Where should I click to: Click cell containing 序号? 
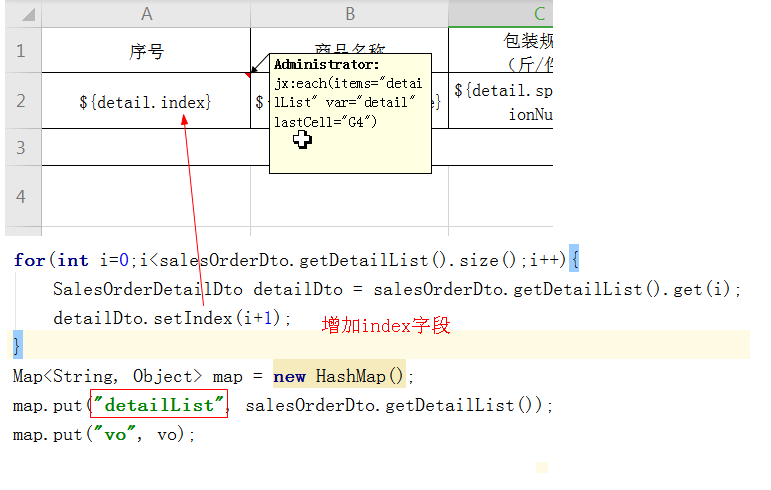(146, 51)
